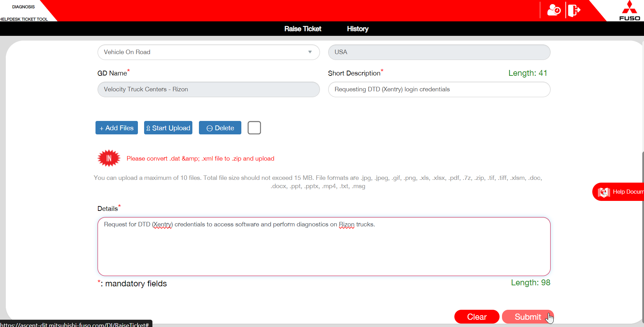Open the History tab
Image resolution: width=644 pixels, height=327 pixels.
[x=358, y=29]
